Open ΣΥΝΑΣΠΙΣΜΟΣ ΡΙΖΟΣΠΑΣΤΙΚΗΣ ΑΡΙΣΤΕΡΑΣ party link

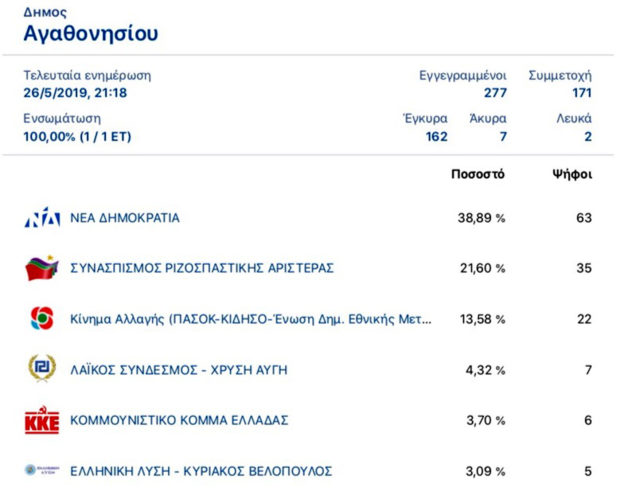tap(202, 268)
